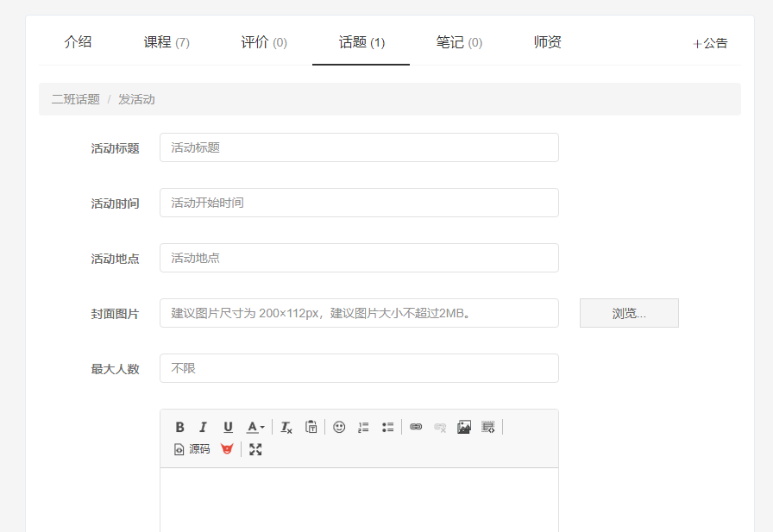
Task: Switch to the 课程 tab
Action: point(167,42)
